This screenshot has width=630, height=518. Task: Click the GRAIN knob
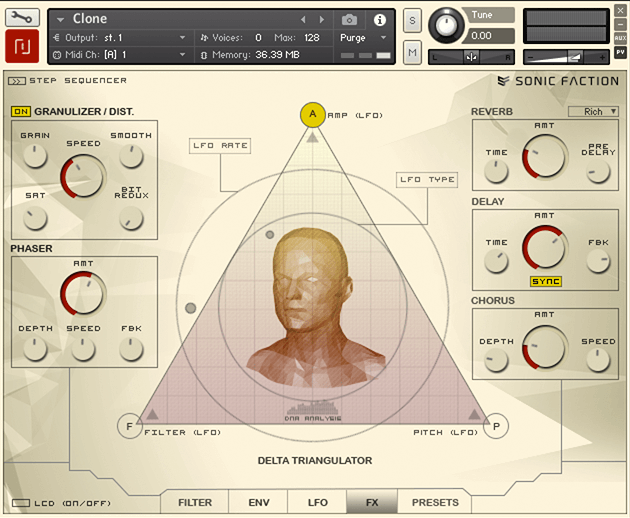35,156
